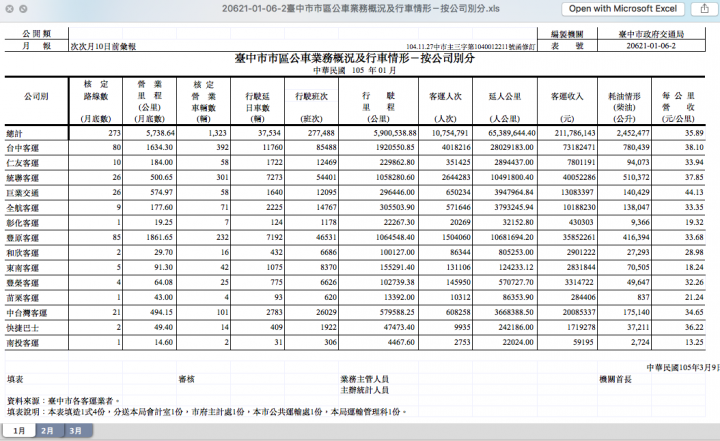Click table number 20621-01-06-2 cell

651,46
